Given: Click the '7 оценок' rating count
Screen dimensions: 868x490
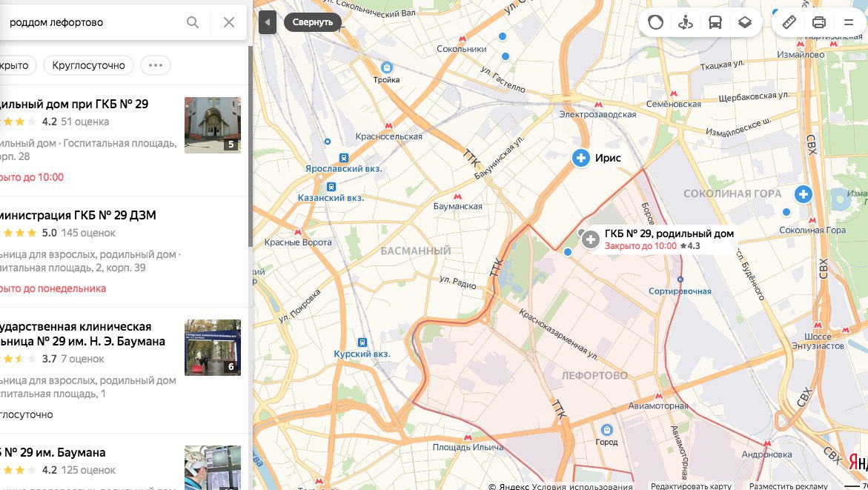Looking at the screenshot, I should [x=82, y=360].
